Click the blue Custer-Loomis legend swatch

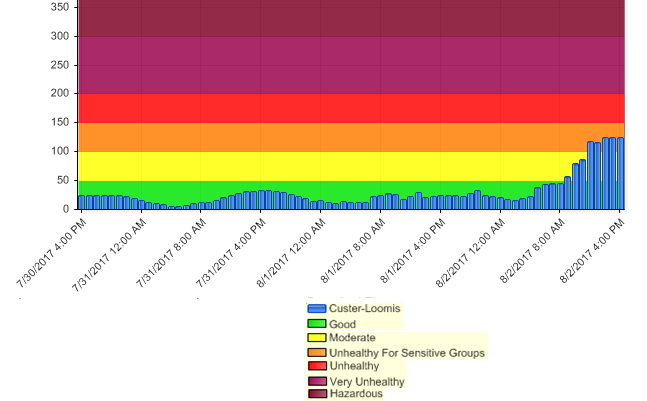click(x=317, y=309)
